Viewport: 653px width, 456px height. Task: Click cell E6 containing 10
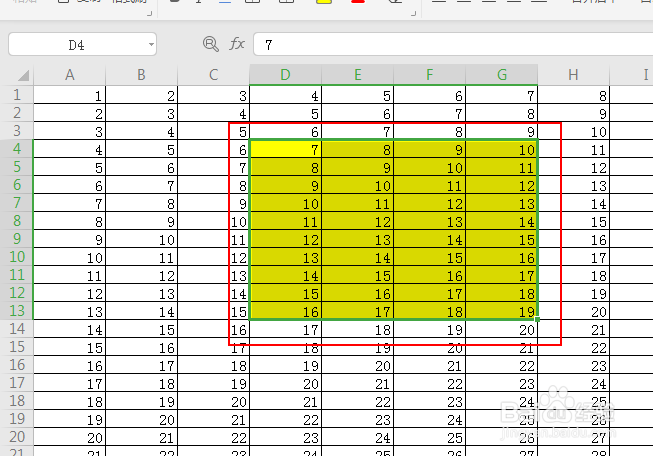[x=357, y=185]
